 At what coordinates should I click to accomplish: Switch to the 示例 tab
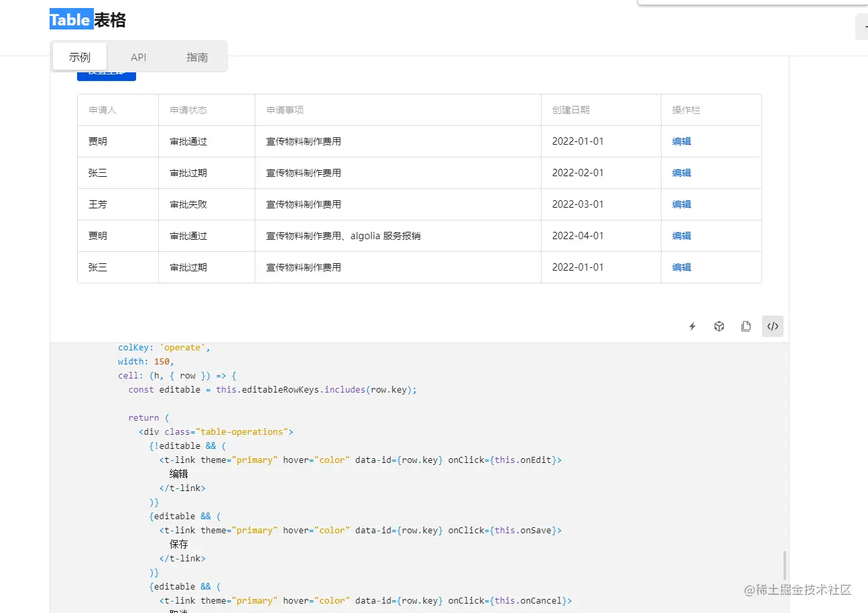click(x=80, y=57)
